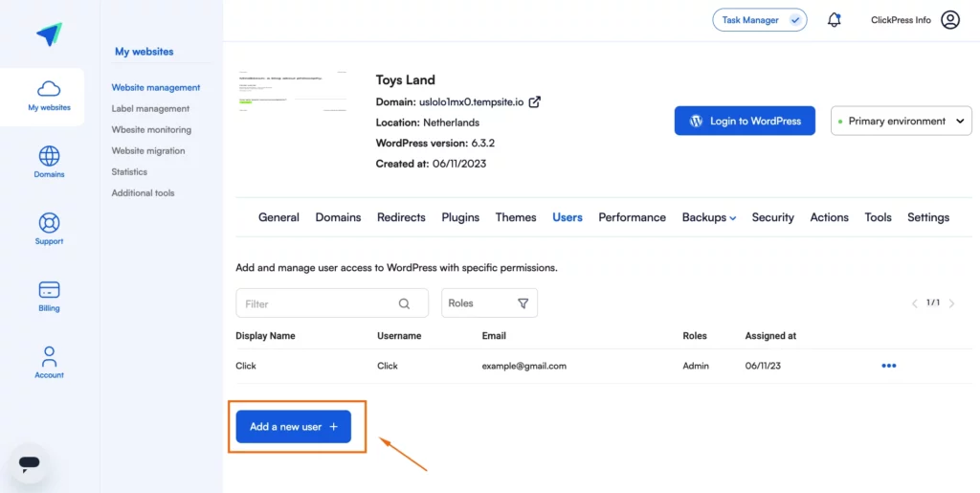This screenshot has width=980, height=493.
Task: Open Label management link
Action: pos(150,109)
